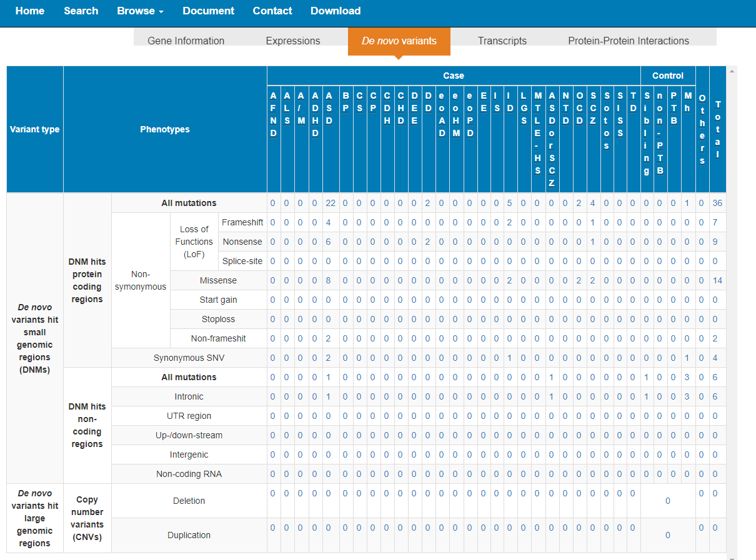Open the Document page
The image size is (756, 560).
(209, 11)
